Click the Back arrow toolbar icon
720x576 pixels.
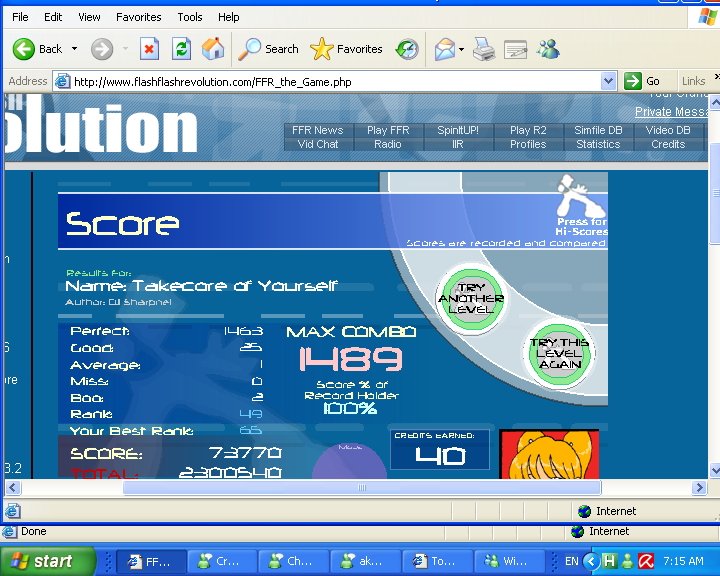[24, 49]
